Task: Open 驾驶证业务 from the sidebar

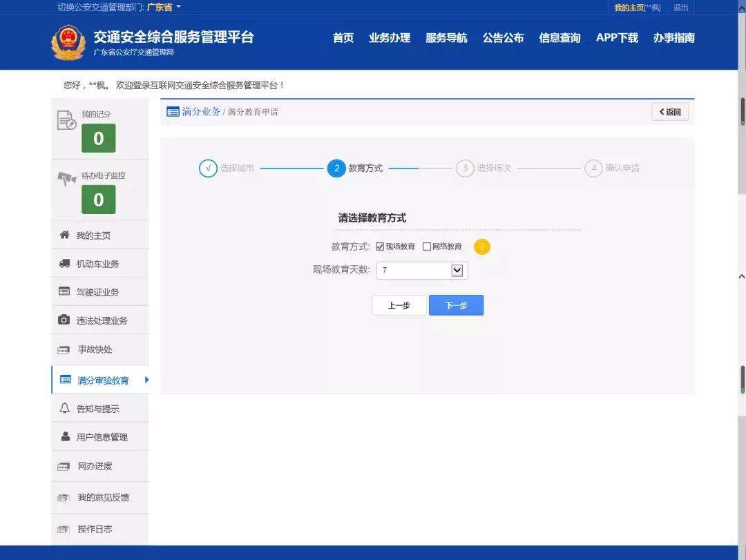Action: (x=97, y=291)
